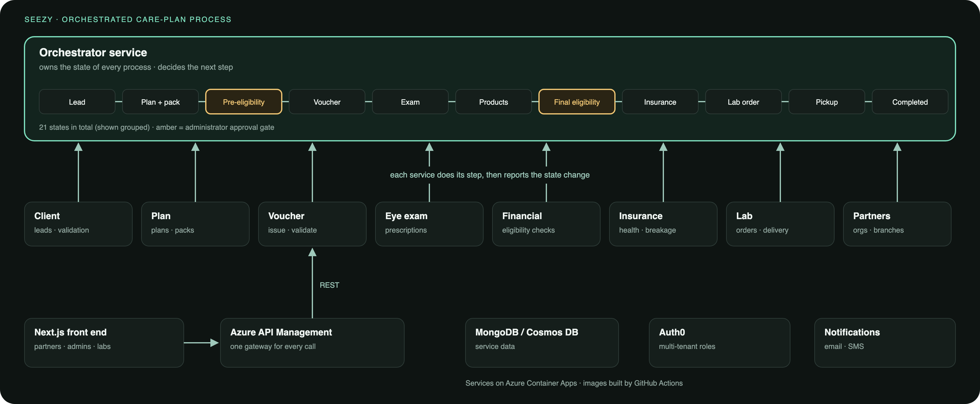The width and height of the screenshot is (980, 404).
Task: Select the Azure API Management box
Action: pyautogui.click(x=312, y=342)
